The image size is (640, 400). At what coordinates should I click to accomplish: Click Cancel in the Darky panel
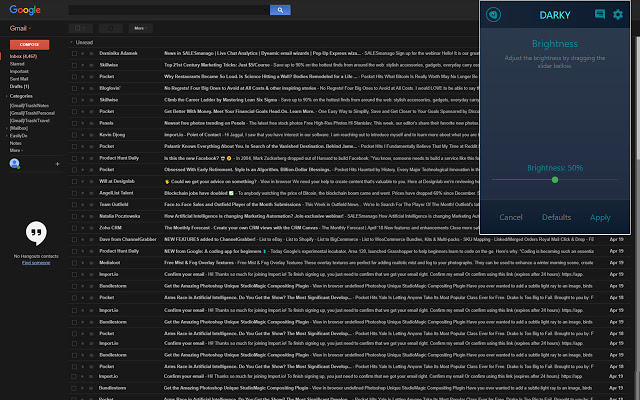pos(511,218)
